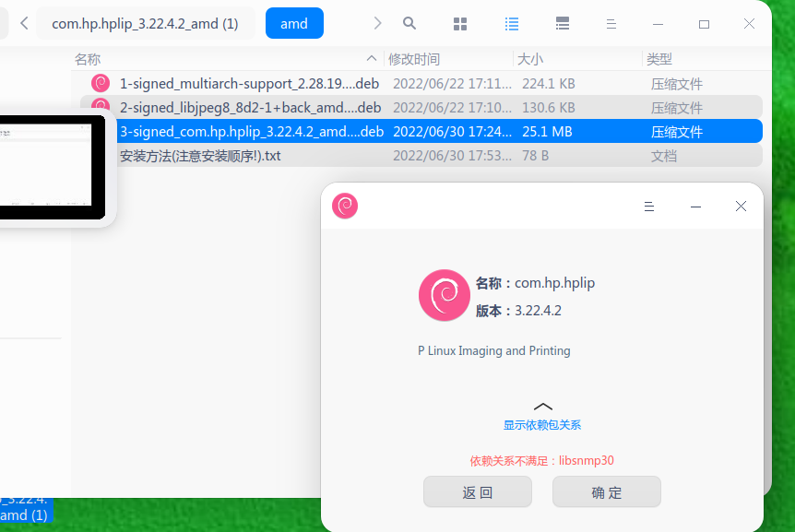Collapse details with the up chevron
This screenshot has height=532, width=795.
pyautogui.click(x=543, y=407)
